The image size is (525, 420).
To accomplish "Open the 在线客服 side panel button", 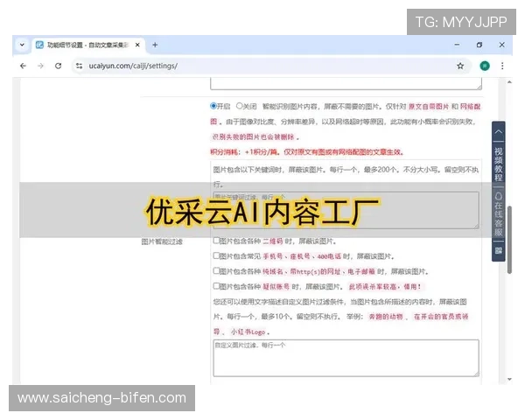I will tap(498, 214).
